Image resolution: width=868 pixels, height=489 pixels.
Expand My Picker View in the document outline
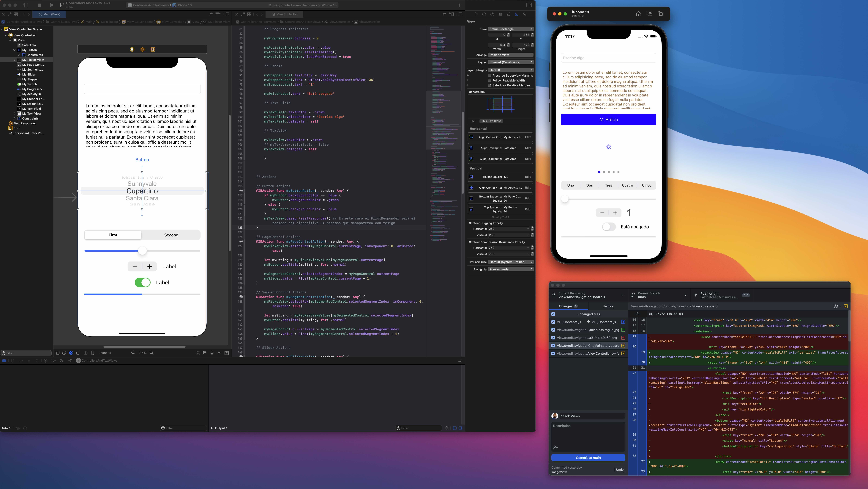[15, 60]
